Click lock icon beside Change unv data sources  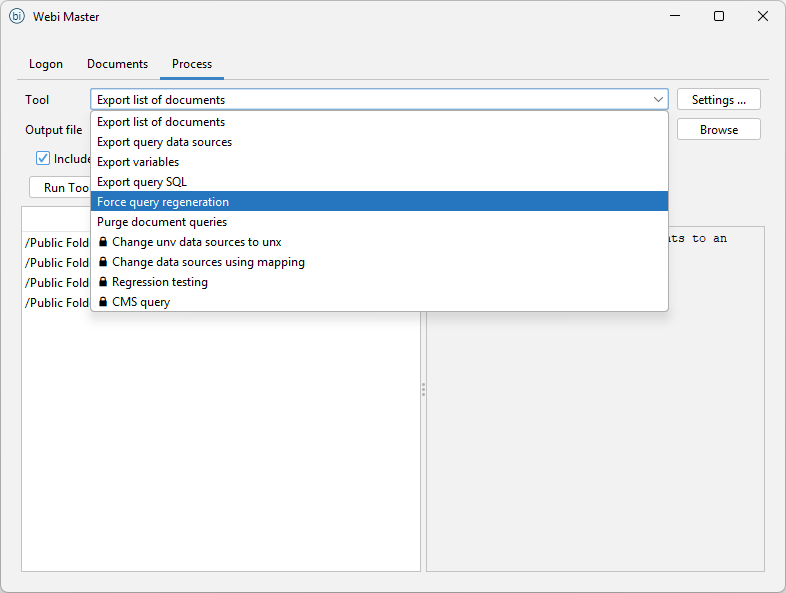[103, 242]
